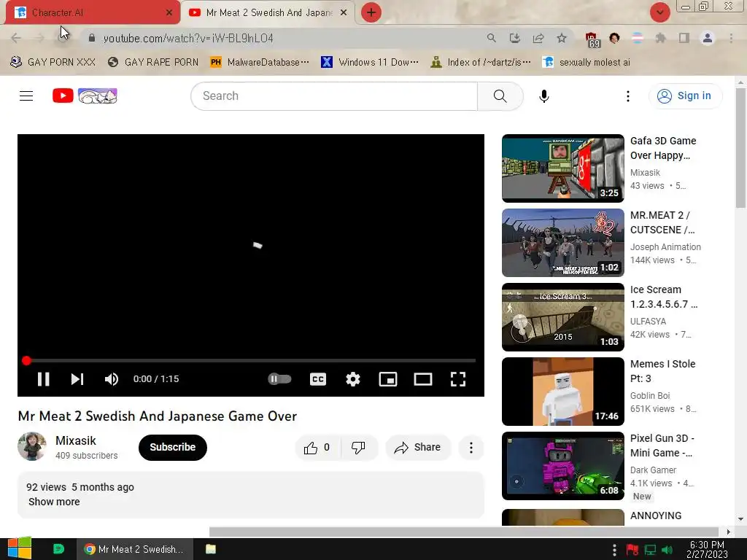The height and width of the screenshot is (560, 747).
Task: Open a new browser tab
Action: 371,12
